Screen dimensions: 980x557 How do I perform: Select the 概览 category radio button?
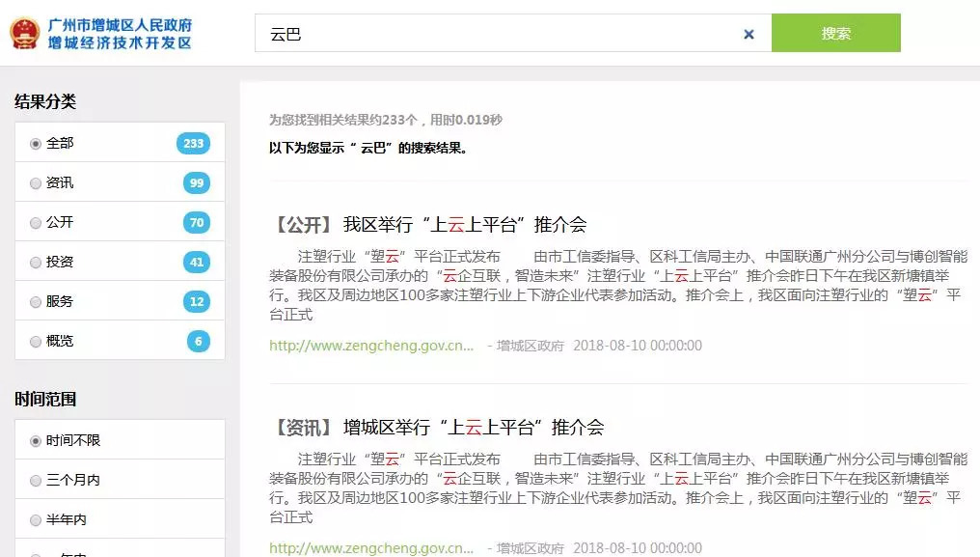[x=36, y=341]
